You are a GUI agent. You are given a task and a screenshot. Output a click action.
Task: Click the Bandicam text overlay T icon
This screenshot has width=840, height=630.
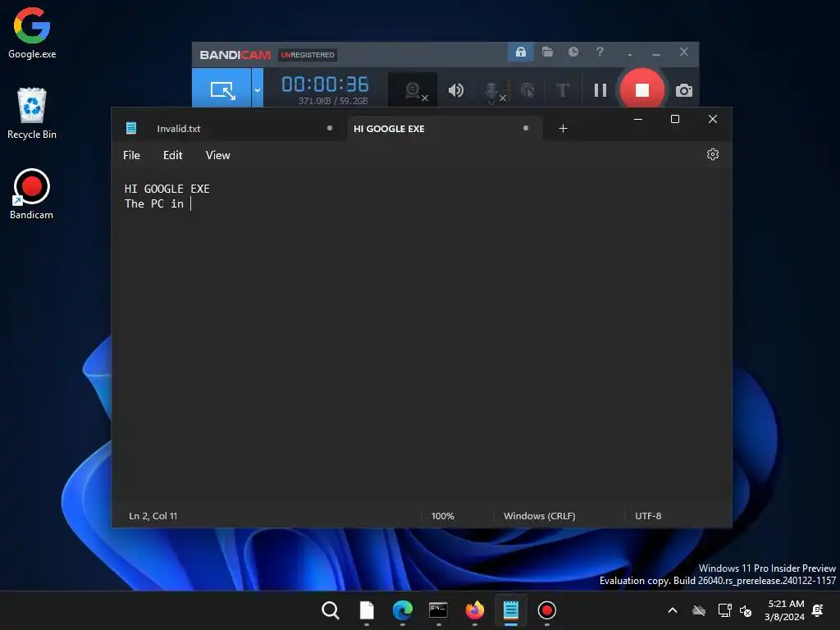pyautogui.click(x=563, y=90)
